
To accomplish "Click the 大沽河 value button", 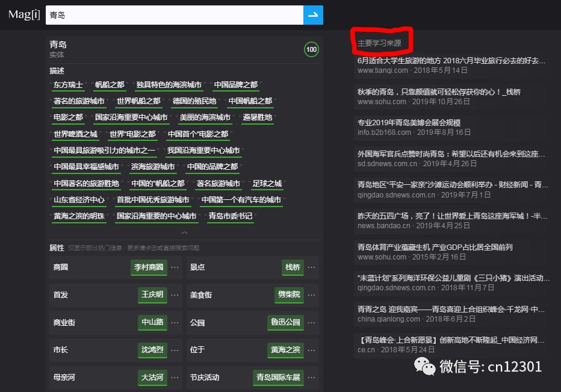I will tap(152, 378).
